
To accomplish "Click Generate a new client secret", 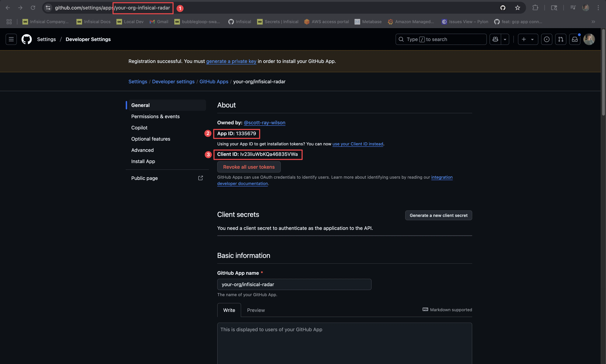I will coord(439,215).
